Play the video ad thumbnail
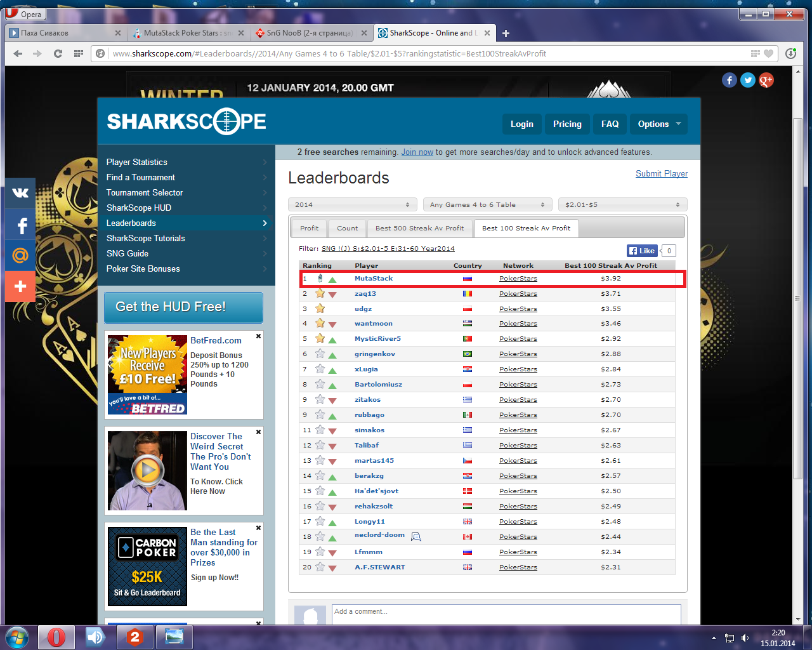The image size is (812, 650). point(147,470)
